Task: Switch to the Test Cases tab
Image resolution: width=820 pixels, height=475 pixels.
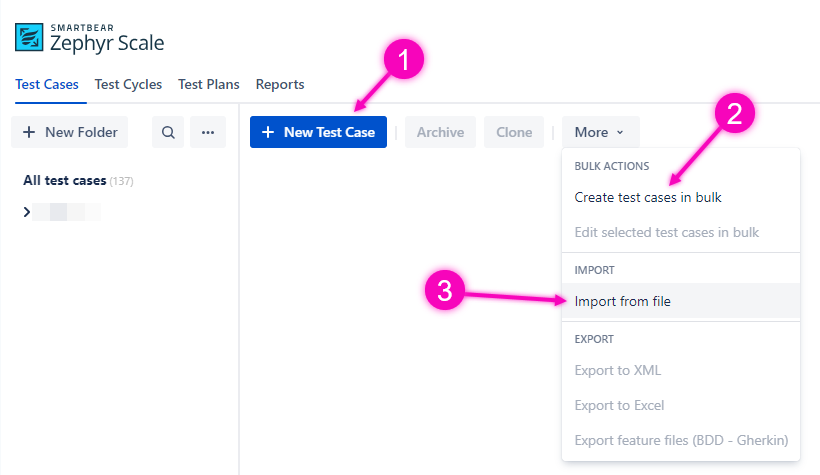Action: coord(47,84)
